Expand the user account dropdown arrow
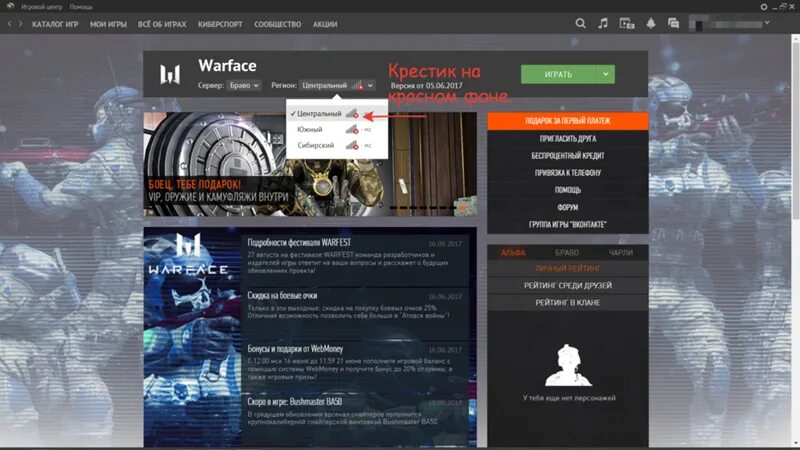Viewport: 800px width, 450px height. click(767, 23)
